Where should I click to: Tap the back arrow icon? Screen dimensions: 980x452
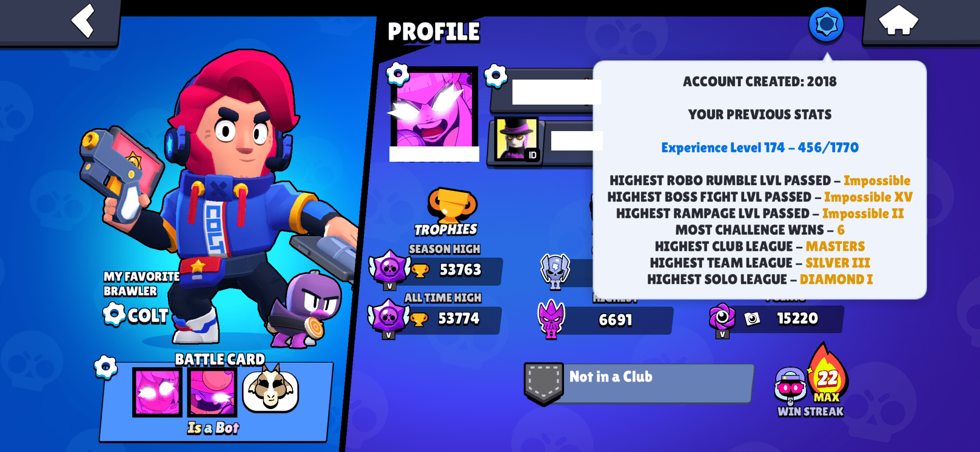83,21
